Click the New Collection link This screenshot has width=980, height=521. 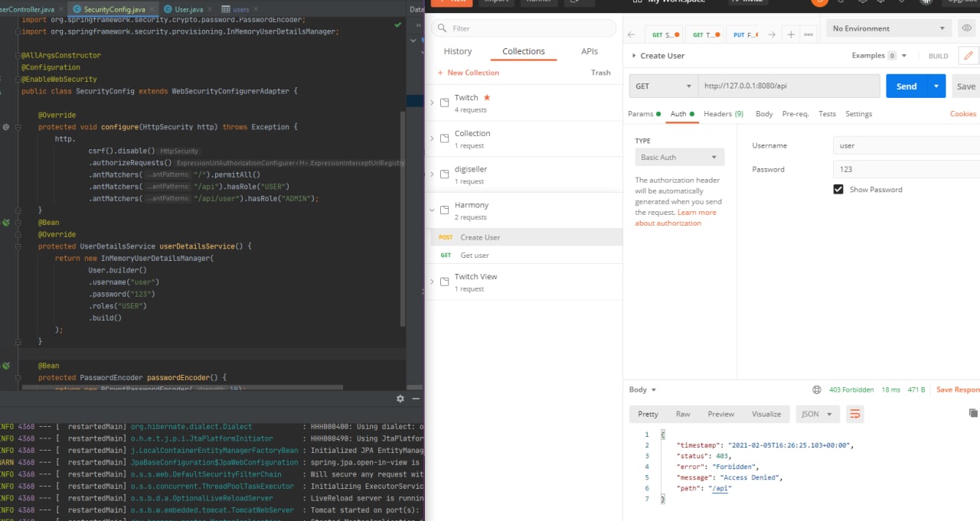coord(468,73)
